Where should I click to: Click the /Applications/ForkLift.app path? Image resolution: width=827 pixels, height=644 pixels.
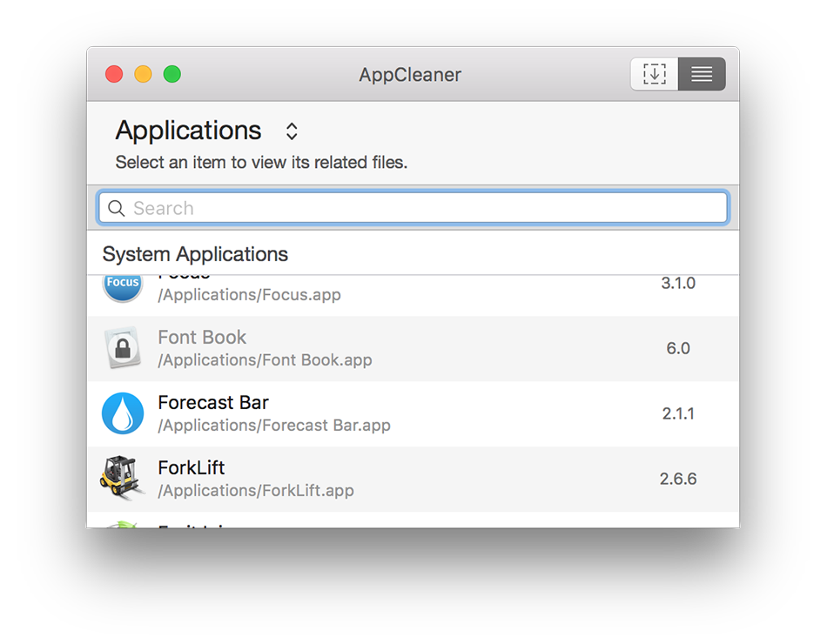click(x=256, y=491)
